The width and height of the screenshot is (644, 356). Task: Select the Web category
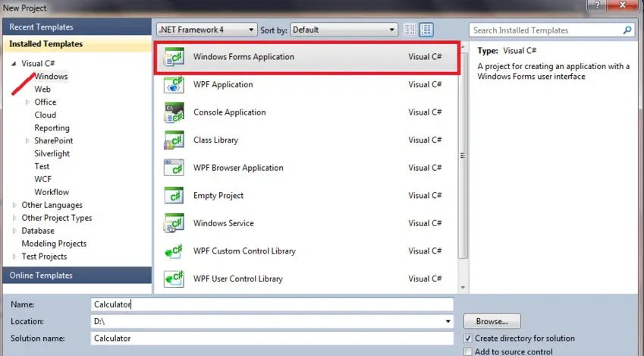42,90
